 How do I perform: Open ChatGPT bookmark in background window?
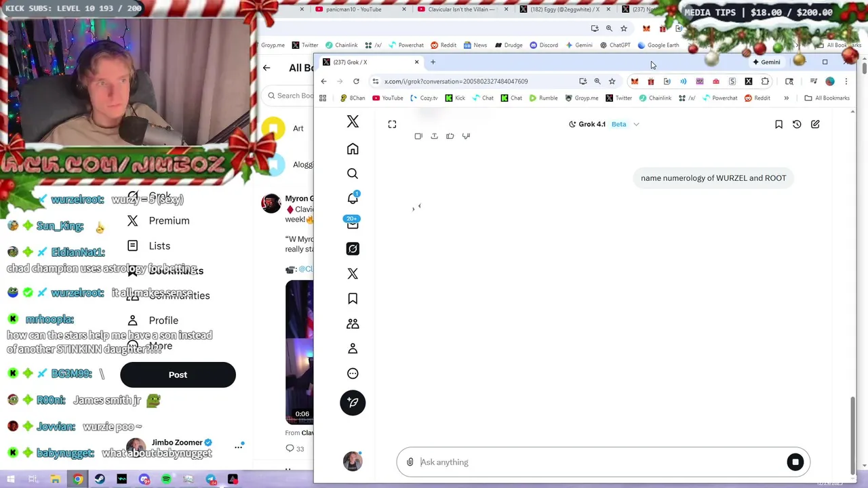pyautogui.click(x=614, y=45)
